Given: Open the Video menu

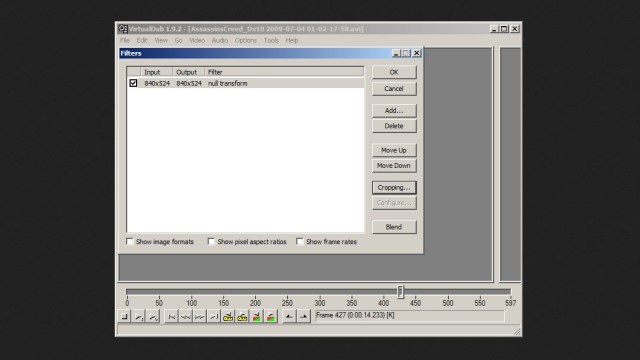Looking at the screenshot, I should [x=197, y=40].
